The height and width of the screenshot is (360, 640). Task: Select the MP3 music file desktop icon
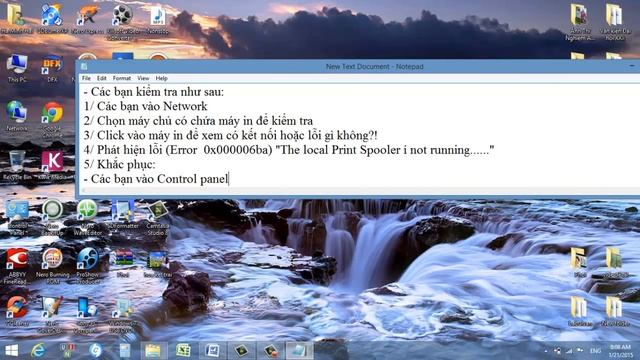tap(158, 19)
